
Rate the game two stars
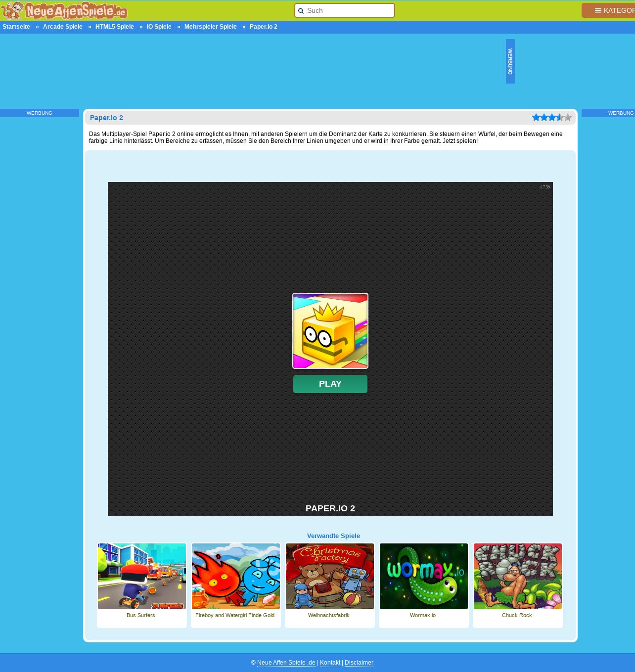(544, 117)
